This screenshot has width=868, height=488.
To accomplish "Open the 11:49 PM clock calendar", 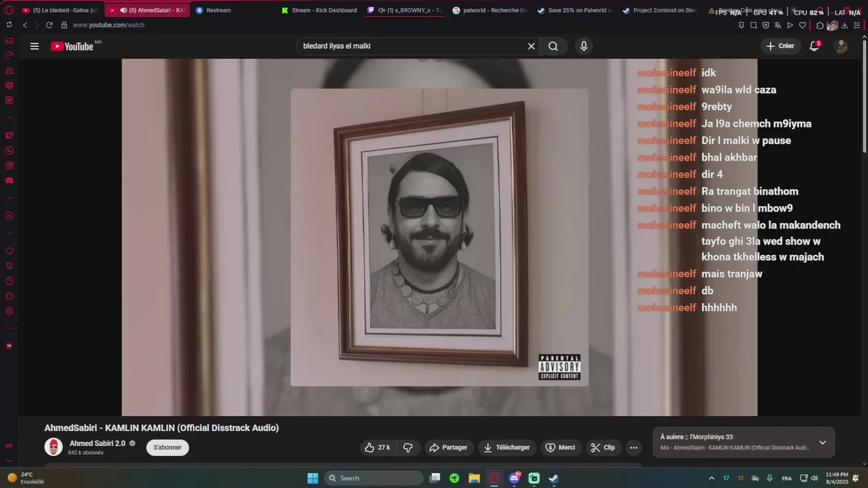I will tap(837, 478).
